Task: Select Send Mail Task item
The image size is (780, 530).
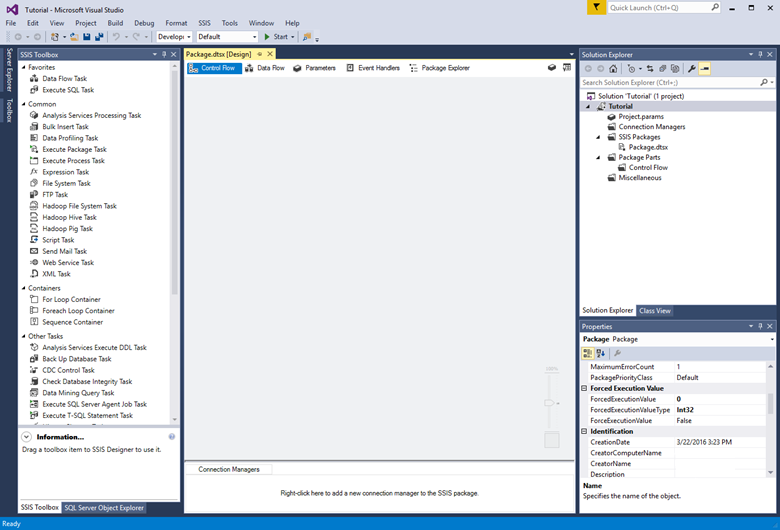Action: click(64, 251)
